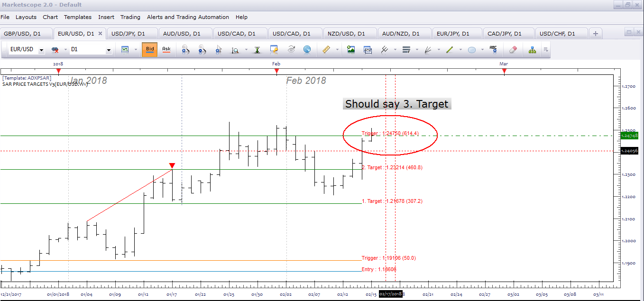Click the zoom in magnifier icon
Image resolution: width=644 pixels, height=301 pixels.
coord(185,49)
